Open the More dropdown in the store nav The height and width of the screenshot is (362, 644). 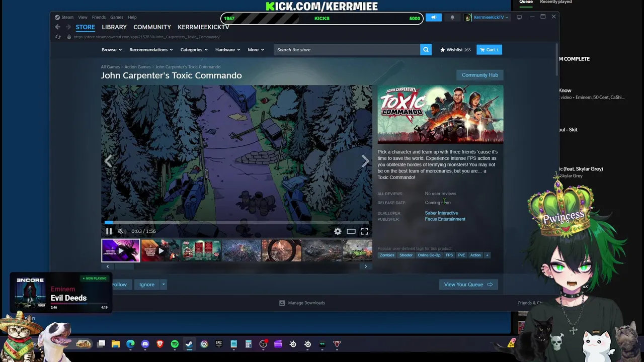[256, 50]
